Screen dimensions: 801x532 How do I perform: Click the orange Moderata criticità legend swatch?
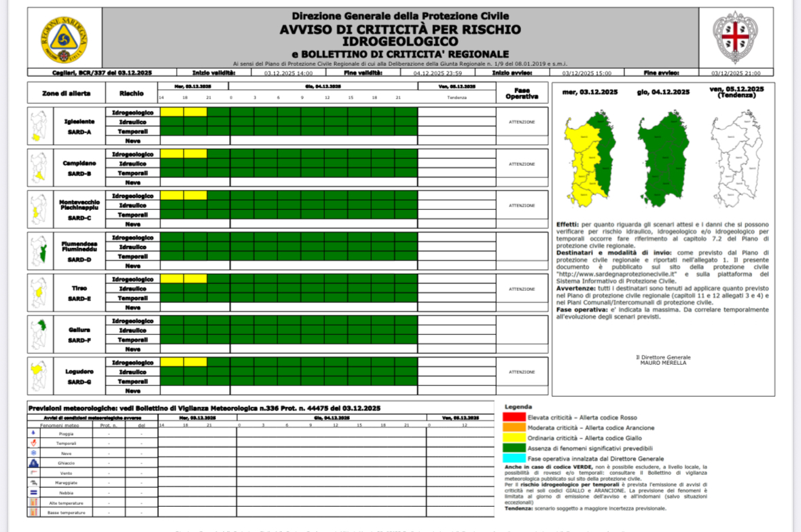(x=514, y=428)
